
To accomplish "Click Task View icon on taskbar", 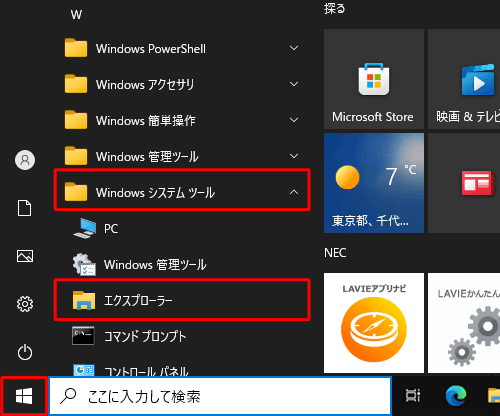I will point(413,396).
